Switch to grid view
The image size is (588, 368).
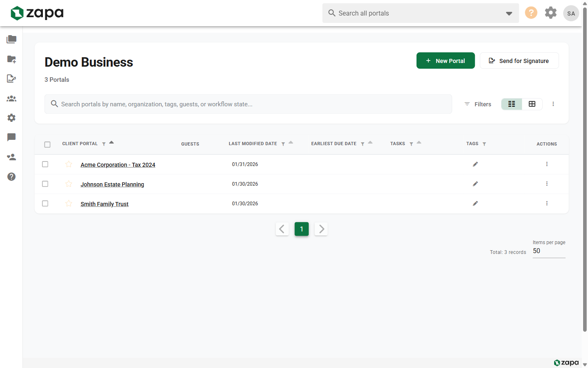pos(532,104)
